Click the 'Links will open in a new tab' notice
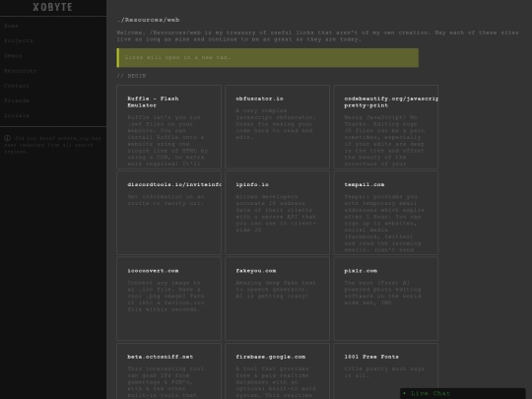Image resolution: width=532 pixels, height=399 pixels. [x=267, y=58]
